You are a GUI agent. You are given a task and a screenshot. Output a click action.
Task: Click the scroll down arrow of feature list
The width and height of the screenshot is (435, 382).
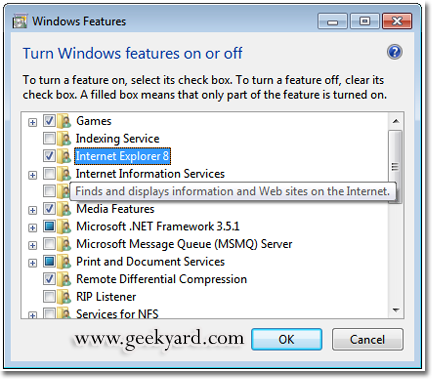396,310
